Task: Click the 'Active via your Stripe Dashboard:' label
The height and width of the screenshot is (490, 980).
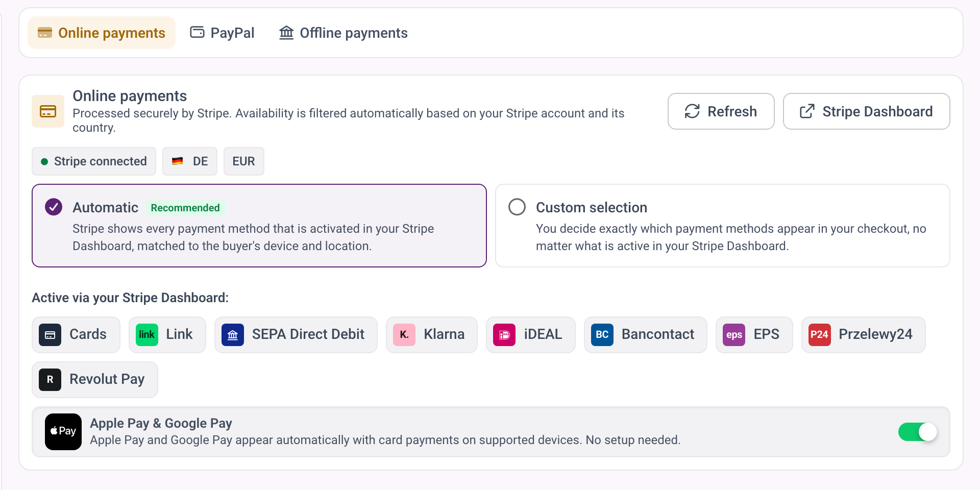Action: point(130,298)
